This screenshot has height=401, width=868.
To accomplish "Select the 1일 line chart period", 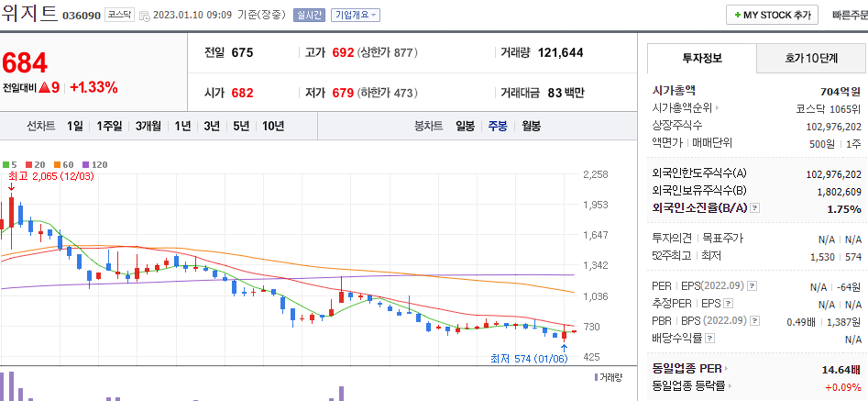I will 74,127.
